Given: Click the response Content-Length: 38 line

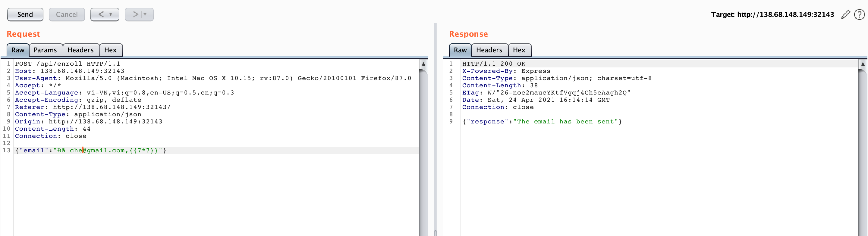Looking at the screenshot, I should tap(500, 85).
